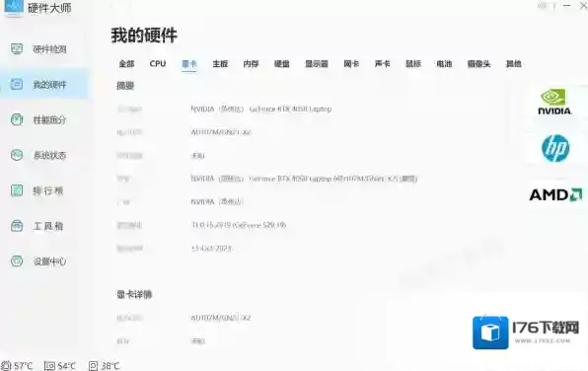The image size is (588, 371).
Task: Select the 显卡 tab
Action: (189, 64)
